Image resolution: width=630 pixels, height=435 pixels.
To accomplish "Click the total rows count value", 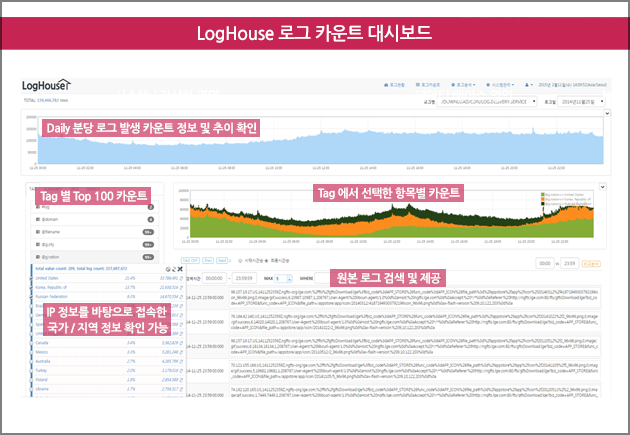I will tap(48, 100).
